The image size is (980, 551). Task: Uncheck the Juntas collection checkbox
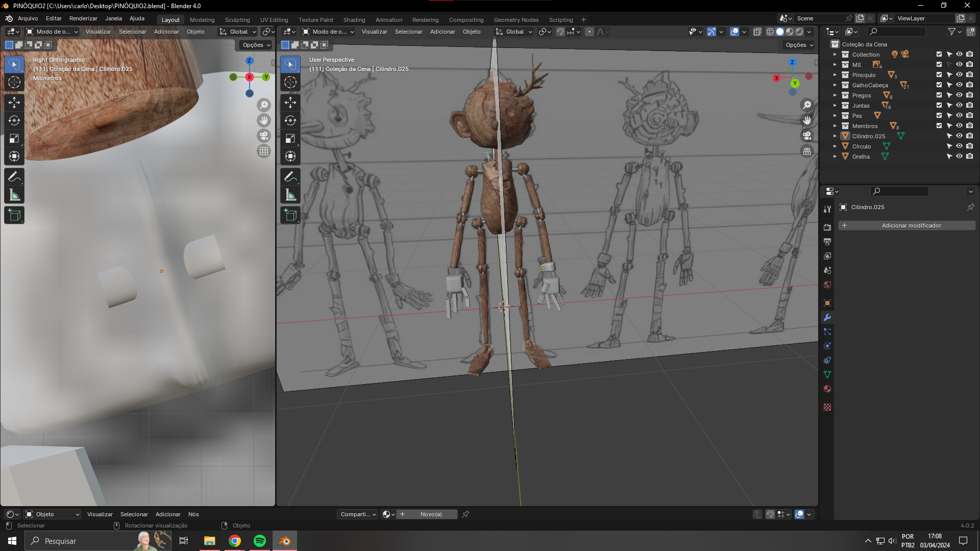pyautogui.click(x=939, y=105)
